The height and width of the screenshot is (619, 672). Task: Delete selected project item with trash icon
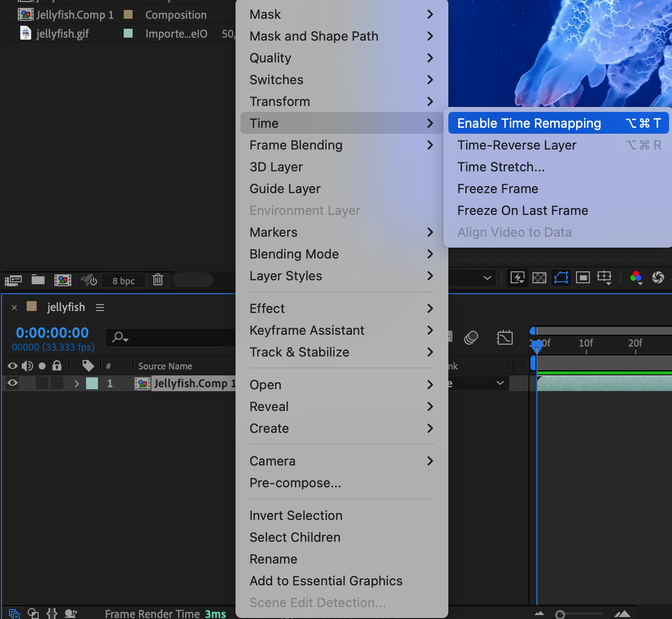158,280
